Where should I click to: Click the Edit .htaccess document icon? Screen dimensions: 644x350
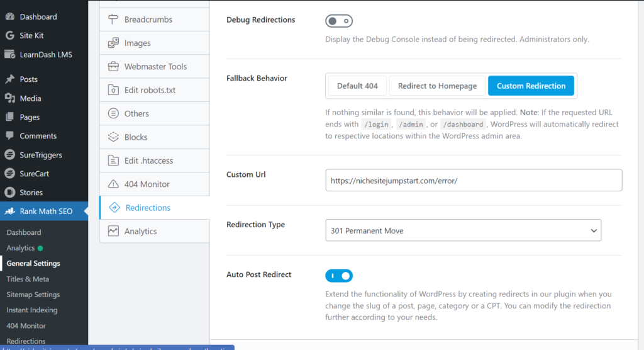tap(113, 161)
